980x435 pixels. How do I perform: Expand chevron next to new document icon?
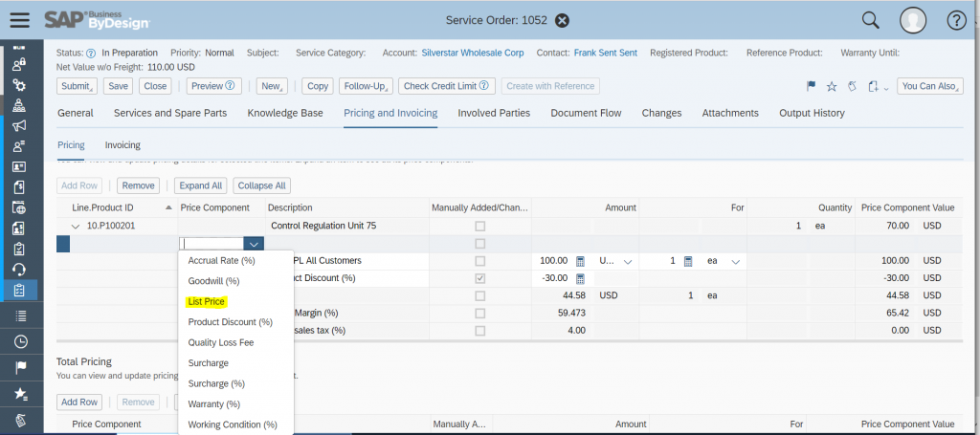(x=886, y=88)
